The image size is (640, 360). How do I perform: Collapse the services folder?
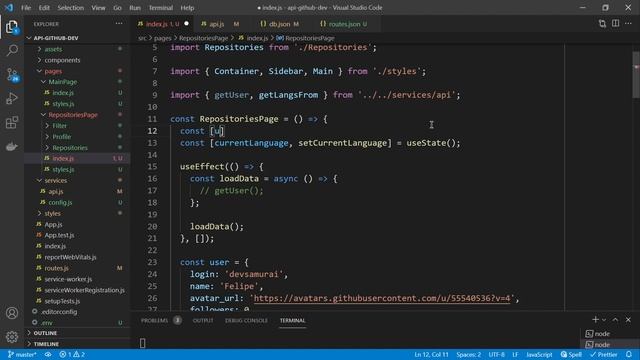[x=56, y=180]
